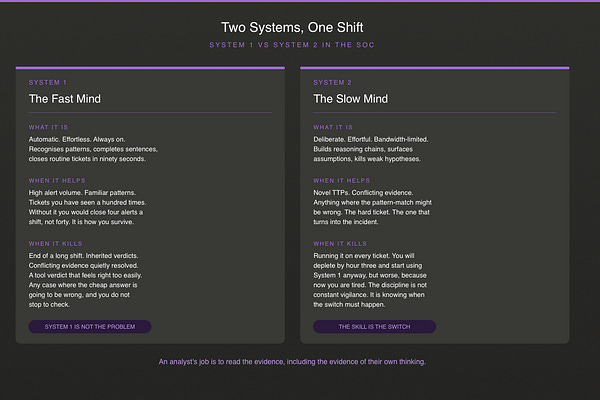Click the 'Running it on every ticket' paragraph
600x400 pixels.
(x=370, y=280)
